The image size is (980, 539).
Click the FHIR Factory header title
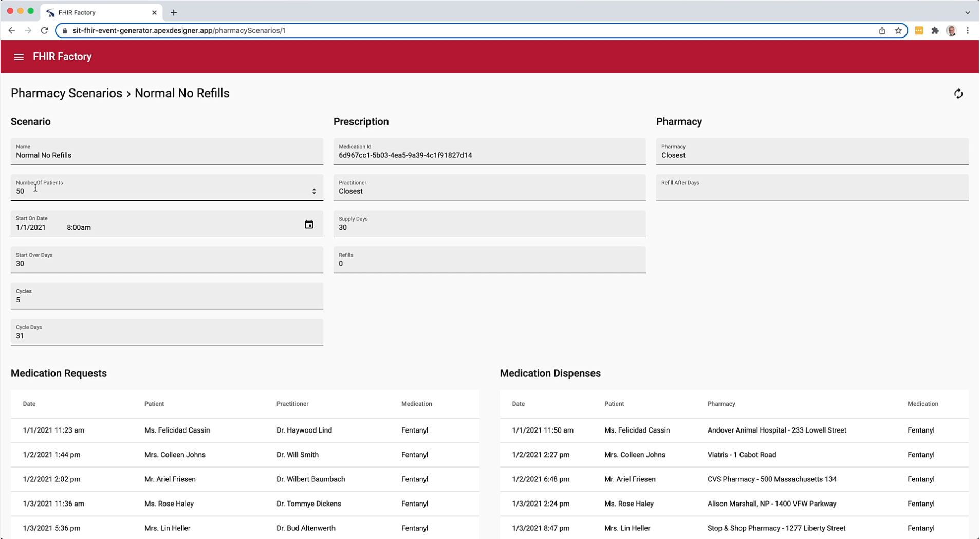(62, 57)
